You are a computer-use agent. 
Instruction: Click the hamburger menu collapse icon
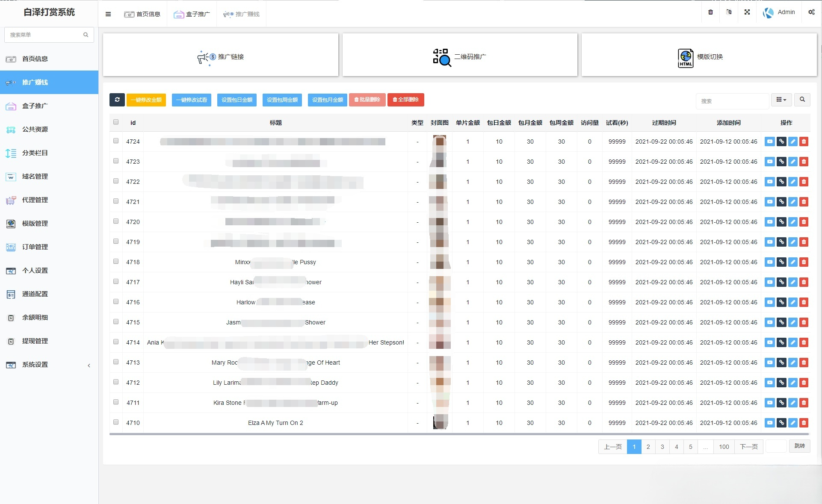[108, 14]
